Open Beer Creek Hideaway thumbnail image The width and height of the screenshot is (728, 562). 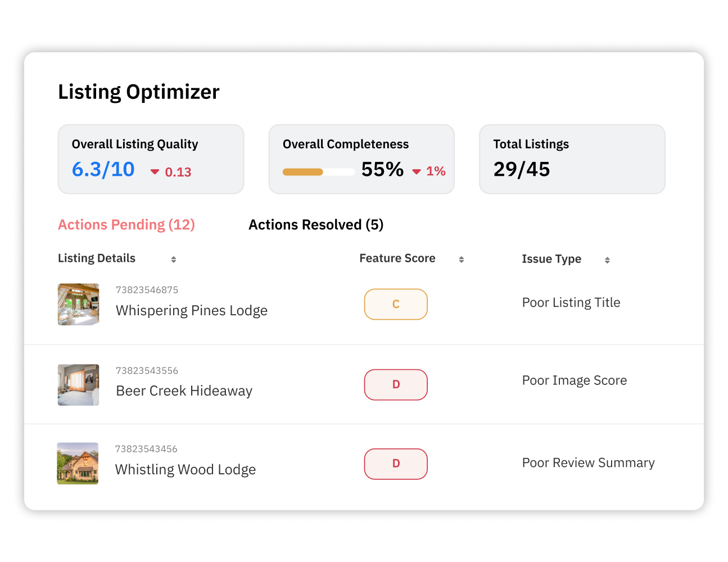pos(79,385)
